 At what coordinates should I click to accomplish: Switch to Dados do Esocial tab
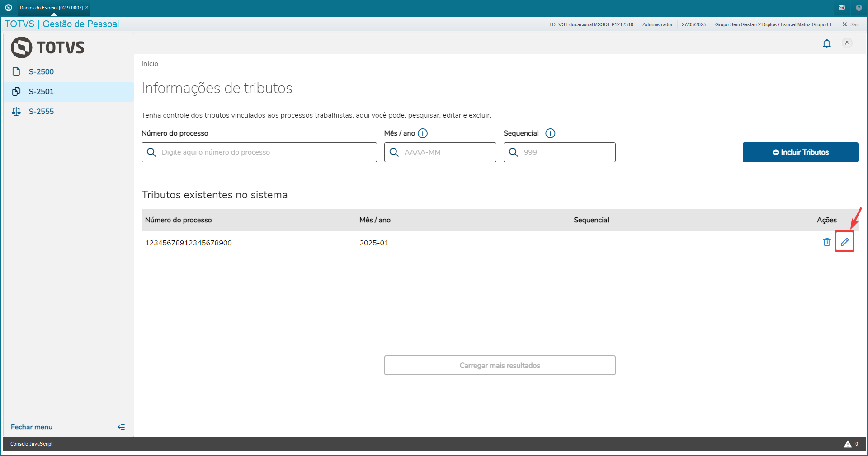51,8
